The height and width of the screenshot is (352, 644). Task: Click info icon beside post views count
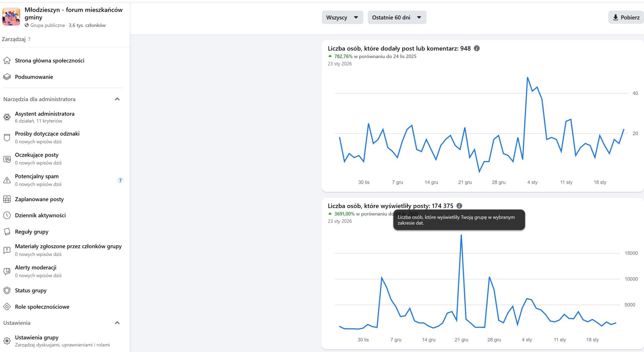click(x=459, y=206)
